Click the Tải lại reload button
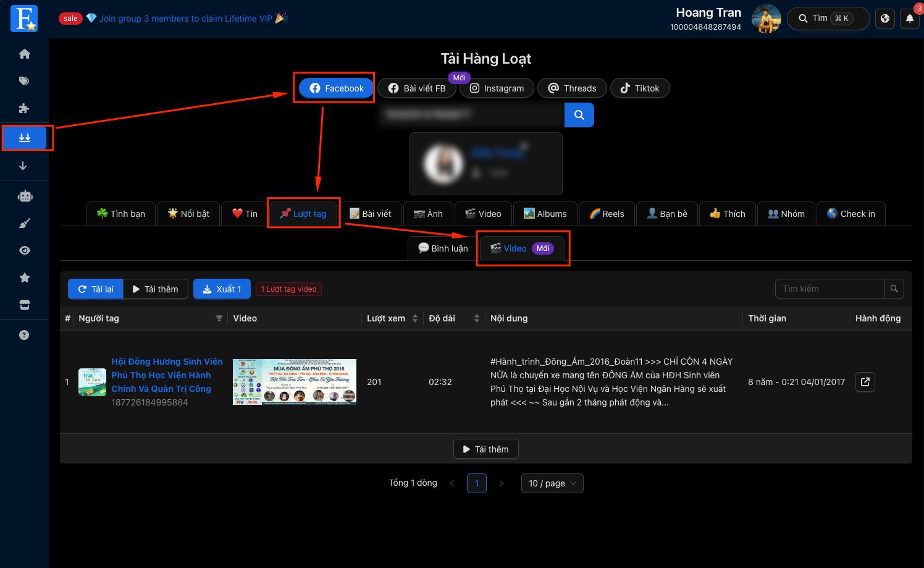This screenshot has width=924, height=568. [x=96, y=289]
